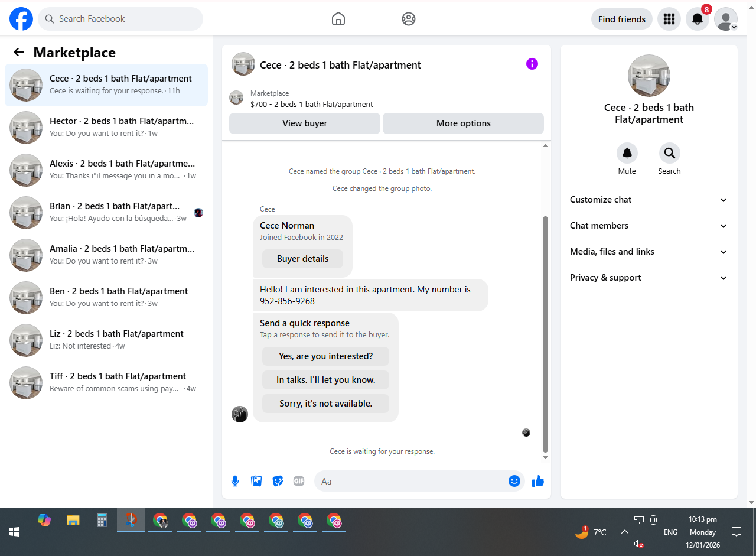
Task: Click the Search Facebook field
Action: 120,19
